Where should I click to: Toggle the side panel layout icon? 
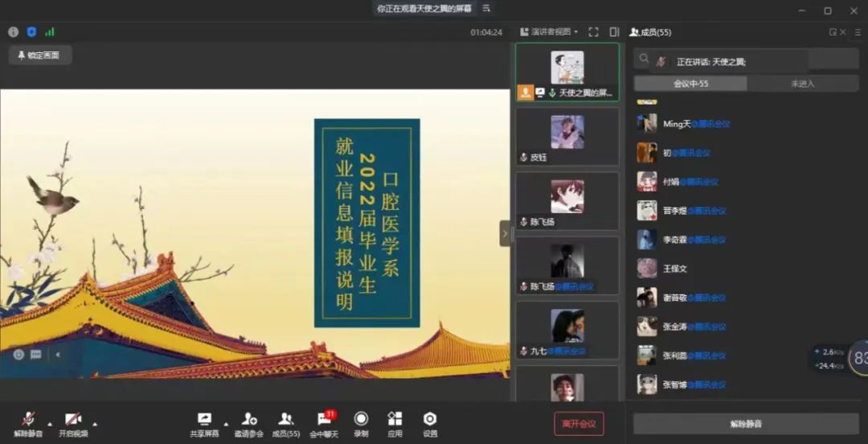(x=614, y=32)
